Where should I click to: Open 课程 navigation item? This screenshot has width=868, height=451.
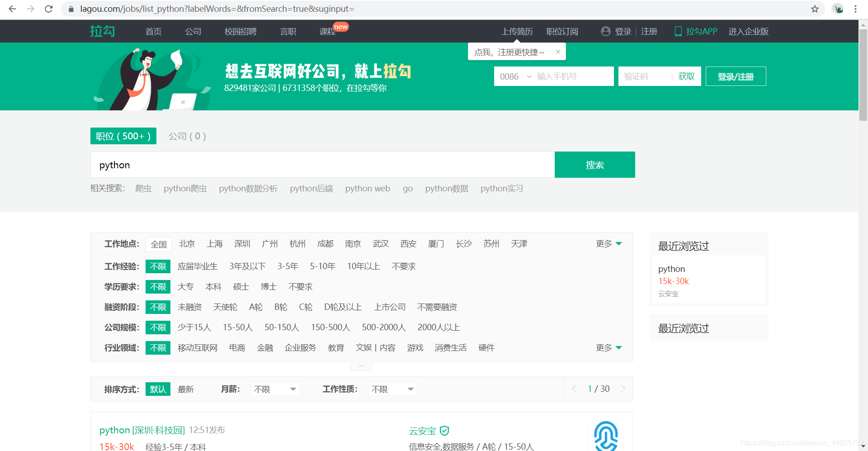tap(328, 31)
